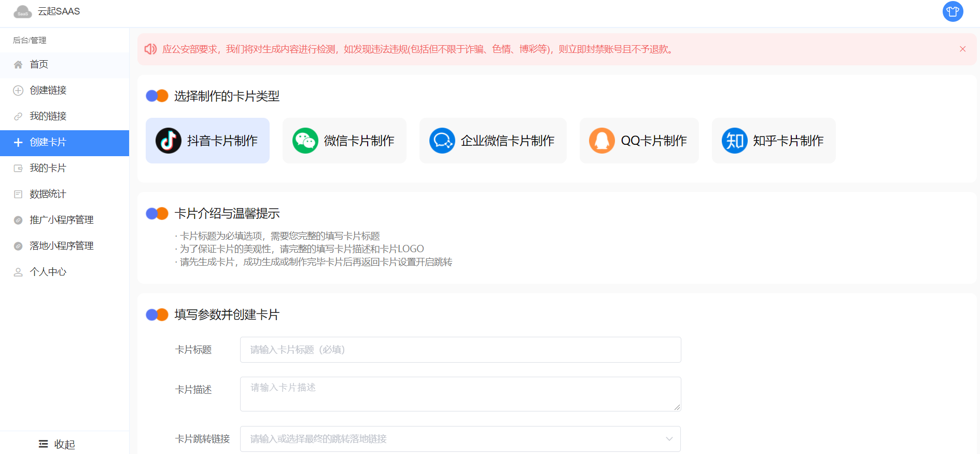Screen dimensions: 980x454
Task: Select 创建卡片 menu item
Action: (x=64, y=143)
